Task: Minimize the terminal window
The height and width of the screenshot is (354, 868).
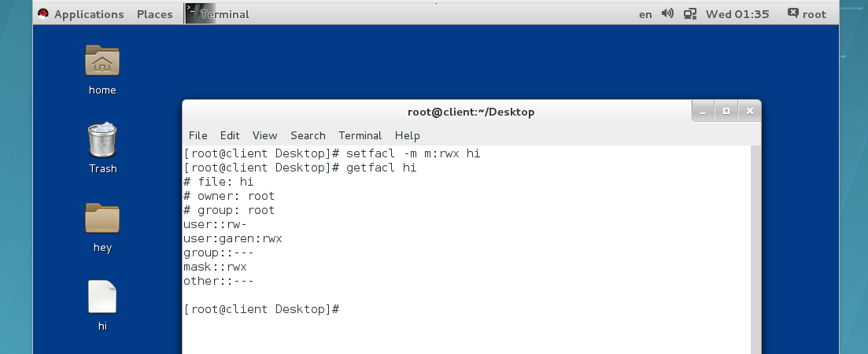Action: coord(703,111)
